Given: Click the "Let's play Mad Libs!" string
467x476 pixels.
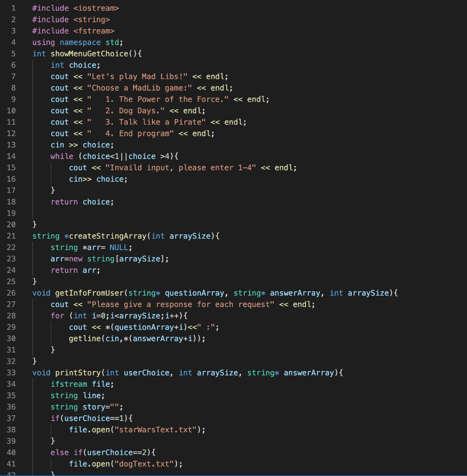Looking at the screenshot, I should tap(137, 77).
